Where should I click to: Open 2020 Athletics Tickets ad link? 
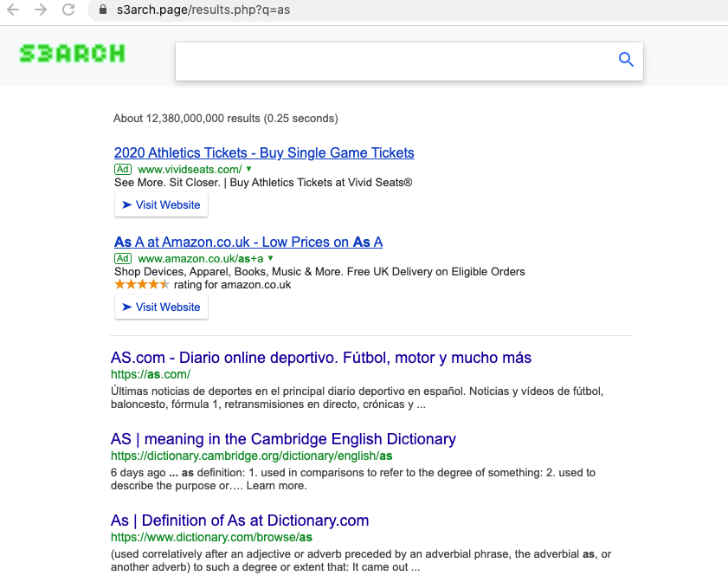pos(264,153)
